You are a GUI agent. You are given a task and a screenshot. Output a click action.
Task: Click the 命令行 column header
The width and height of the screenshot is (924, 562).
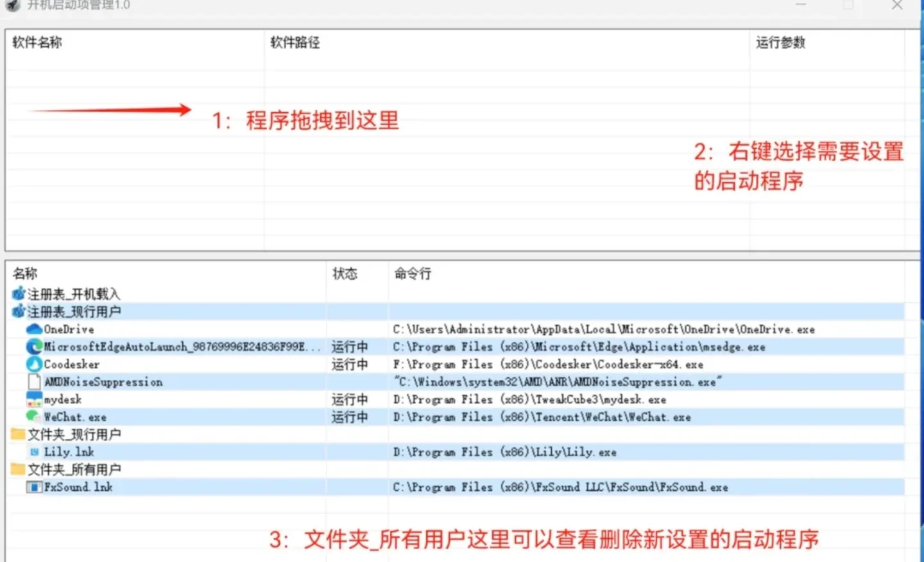[413, 273]
